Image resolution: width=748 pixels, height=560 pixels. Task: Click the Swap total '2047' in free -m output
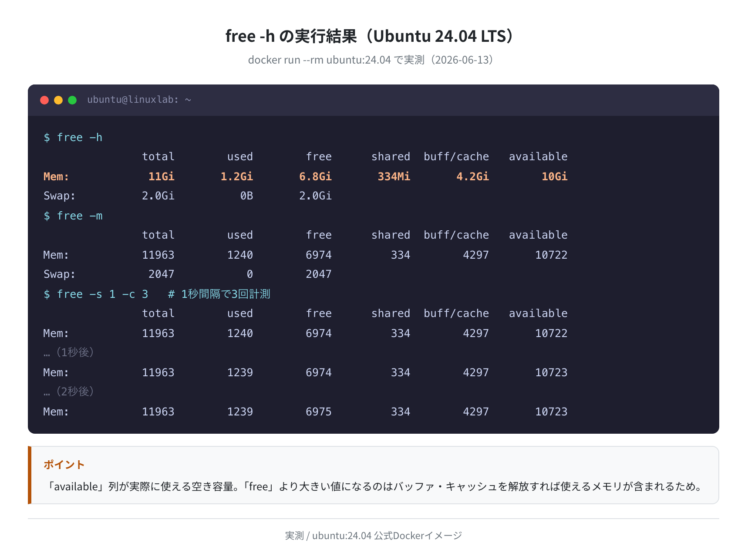coord(162,274)
